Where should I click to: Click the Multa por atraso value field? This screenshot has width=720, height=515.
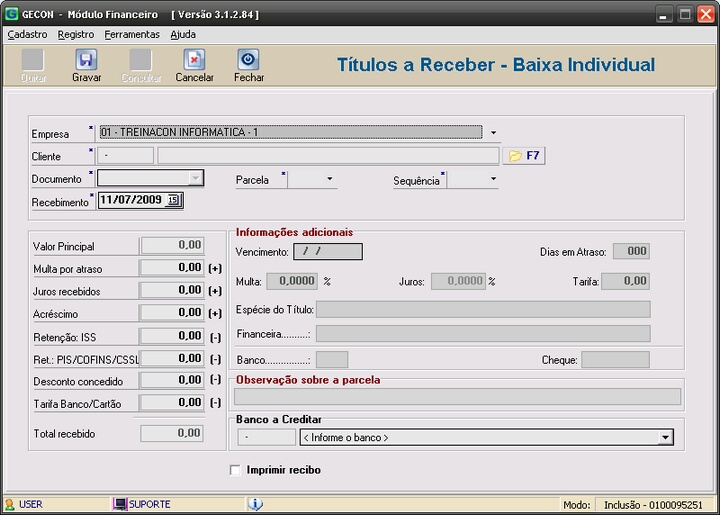coord(172,268)
